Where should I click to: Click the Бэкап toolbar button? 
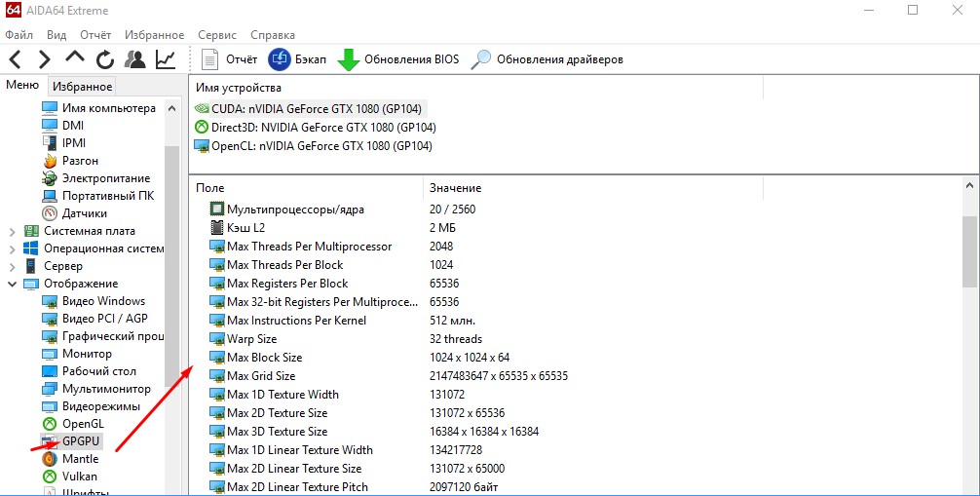pos(298,59)
